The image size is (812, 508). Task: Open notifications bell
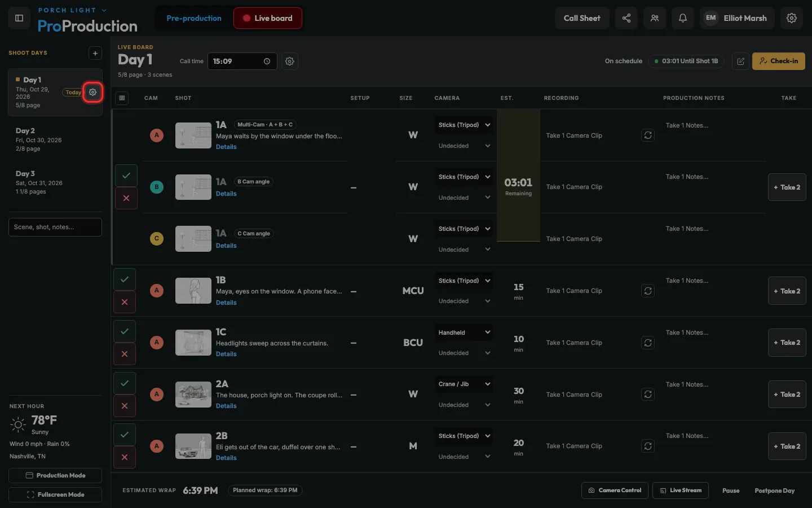(683, 18)
